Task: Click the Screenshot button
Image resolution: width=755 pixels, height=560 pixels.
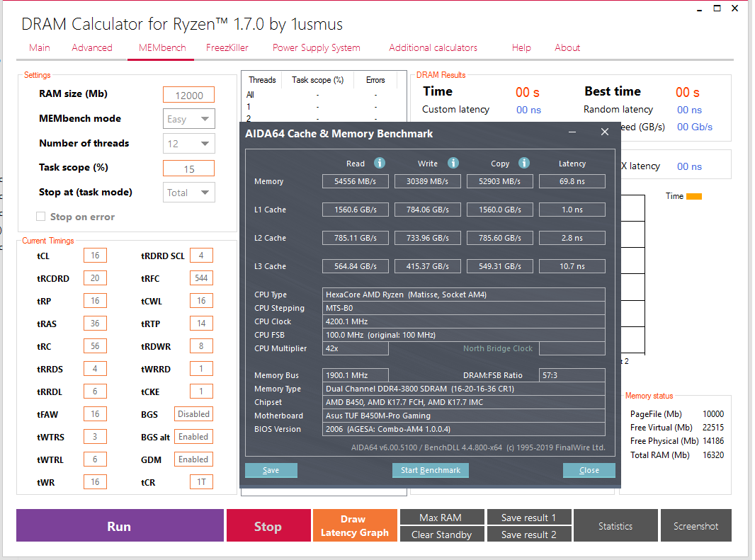Action: tap(696, 526)
